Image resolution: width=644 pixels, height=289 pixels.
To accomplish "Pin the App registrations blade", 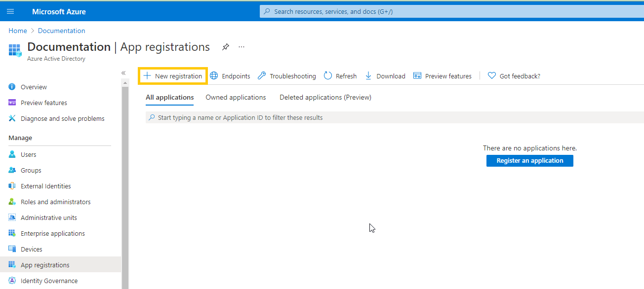I will (226, 47).
